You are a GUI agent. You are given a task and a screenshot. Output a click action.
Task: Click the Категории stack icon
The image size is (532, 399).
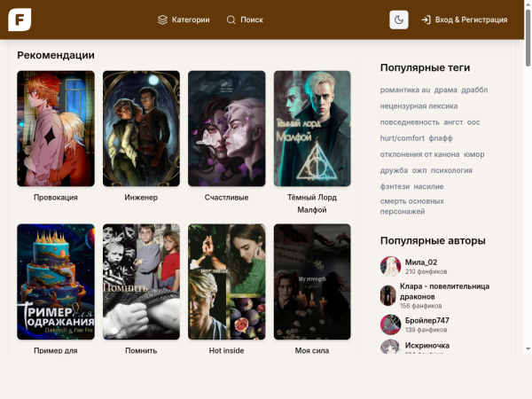point(162,20)
